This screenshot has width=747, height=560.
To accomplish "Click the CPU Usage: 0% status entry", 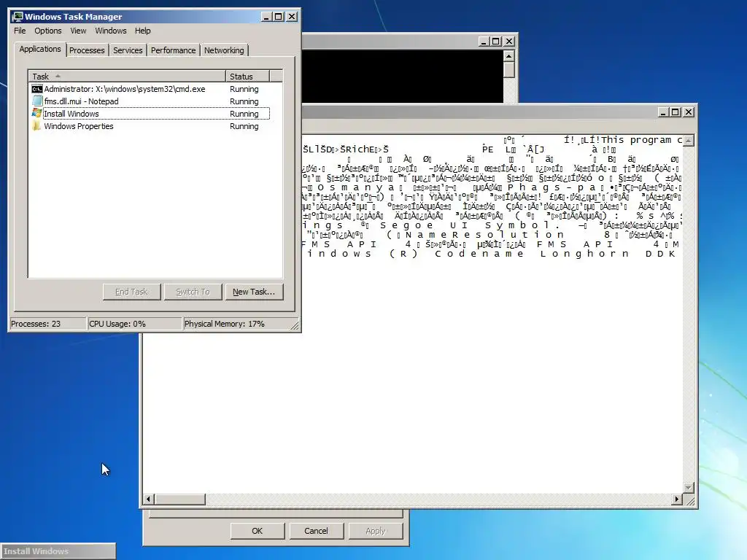I will [x=135, y=324].
